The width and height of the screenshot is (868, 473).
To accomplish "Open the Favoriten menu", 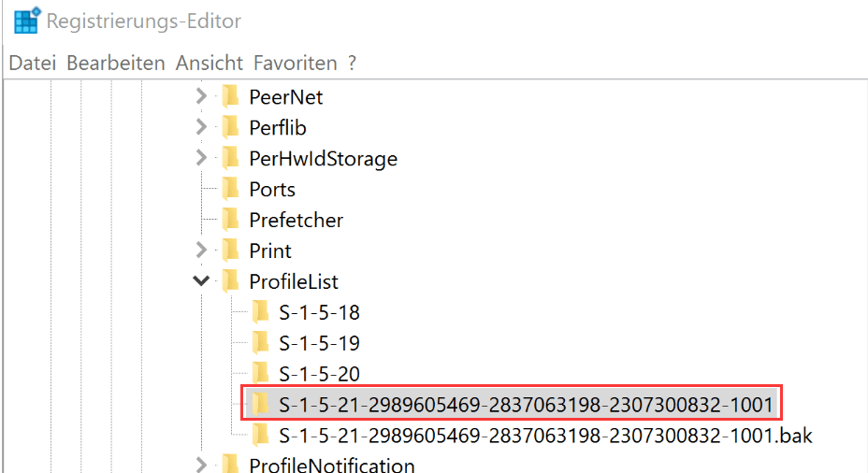I will click(295, 64).
